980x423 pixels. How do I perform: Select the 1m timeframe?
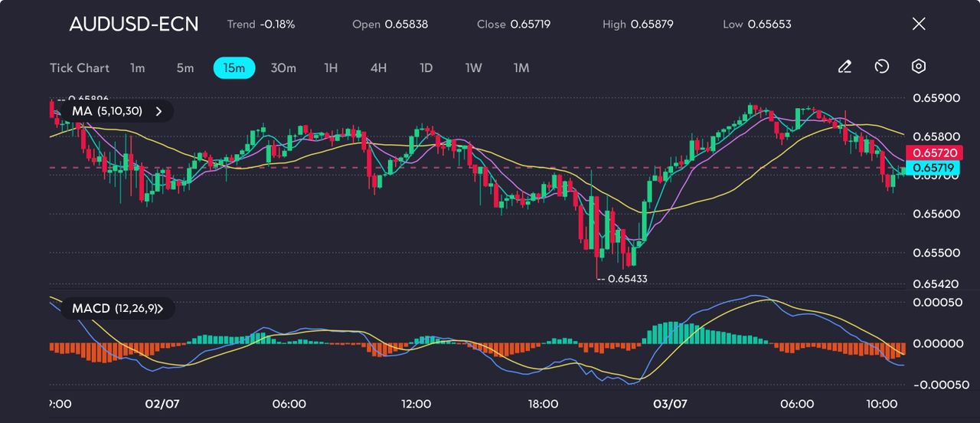tap(137, 68)
